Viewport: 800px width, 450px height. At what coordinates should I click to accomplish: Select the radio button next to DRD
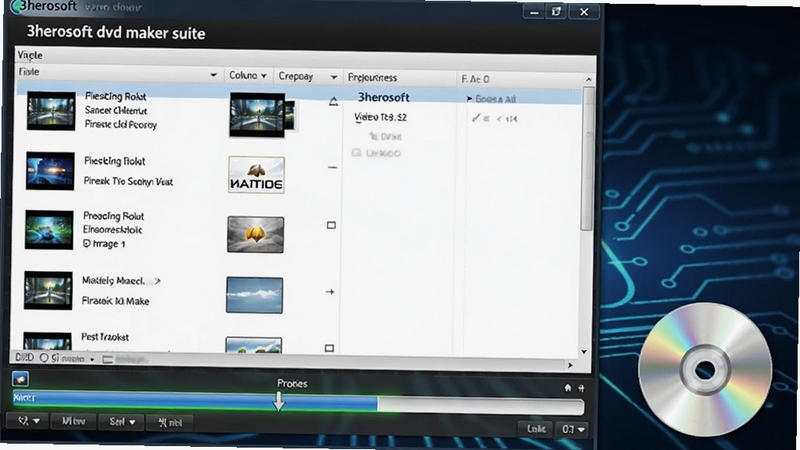point(44,358)
